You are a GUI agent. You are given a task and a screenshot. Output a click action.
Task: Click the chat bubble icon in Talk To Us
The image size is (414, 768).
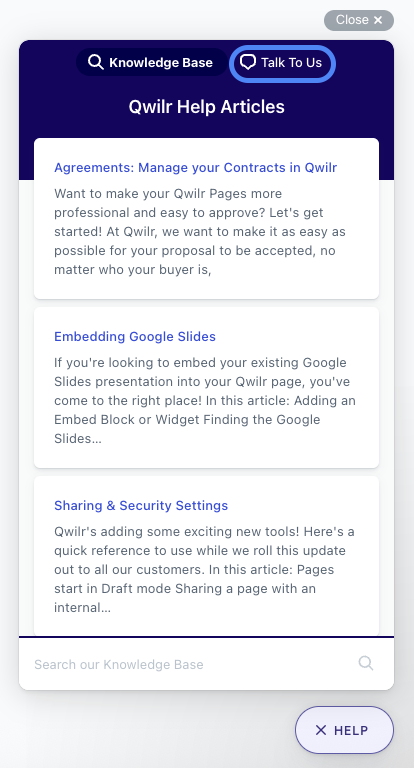(x=248, y=62)
